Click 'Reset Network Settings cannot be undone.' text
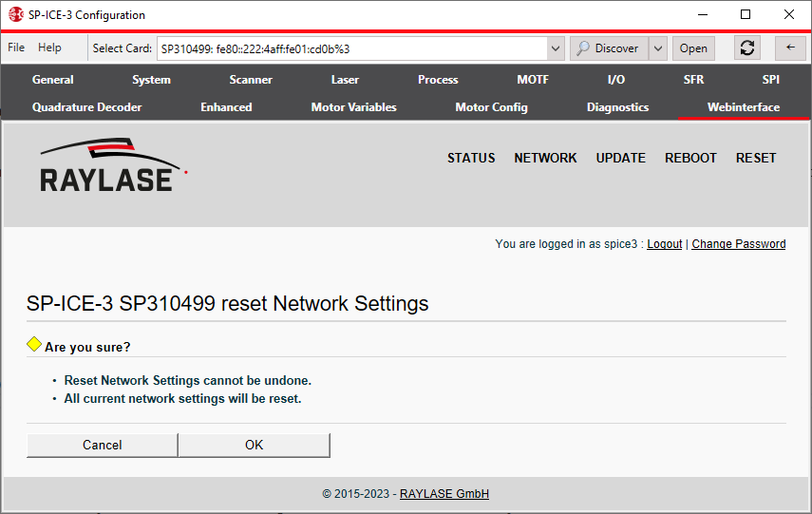Screen dimensions: 812x514 pos(187,380)
